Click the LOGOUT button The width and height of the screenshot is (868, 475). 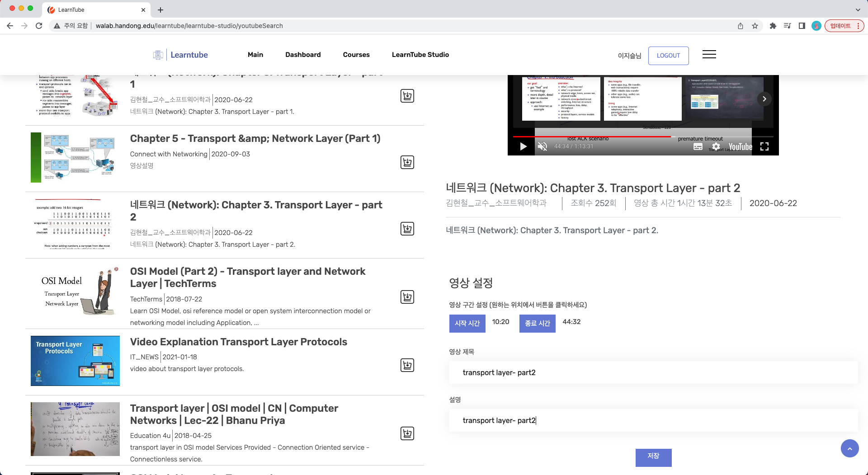pos(668,56)
